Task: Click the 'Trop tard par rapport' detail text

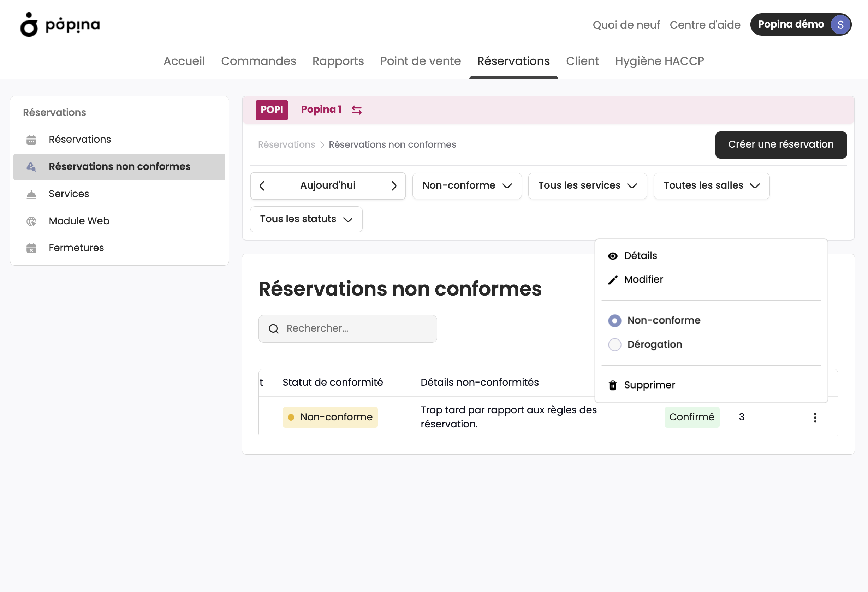Action: [x=509, y=417]
